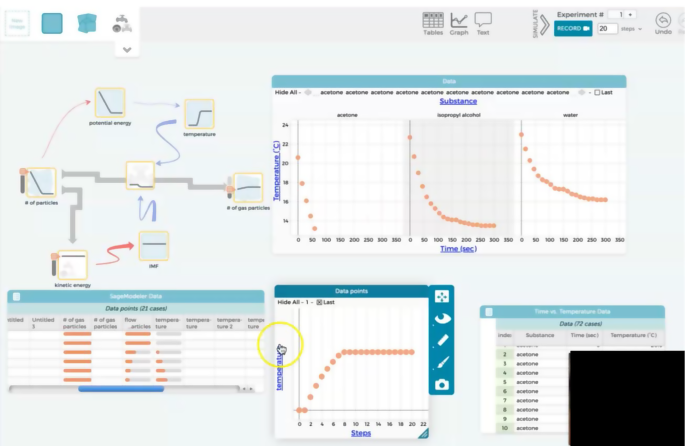The image size is (685, 446).
Task: Increment Experiment number with plus button
Action: 630,14
